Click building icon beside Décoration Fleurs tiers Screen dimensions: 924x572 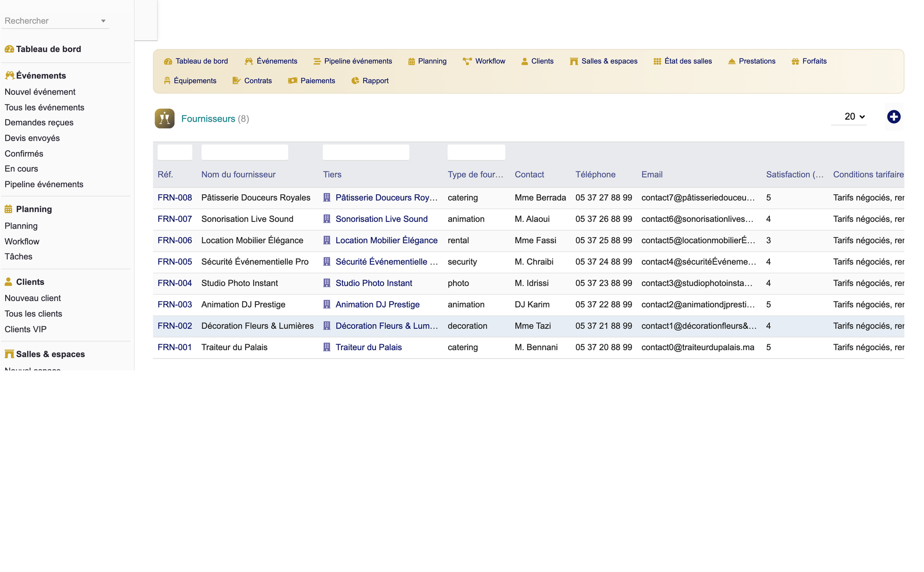pos(327,326)
